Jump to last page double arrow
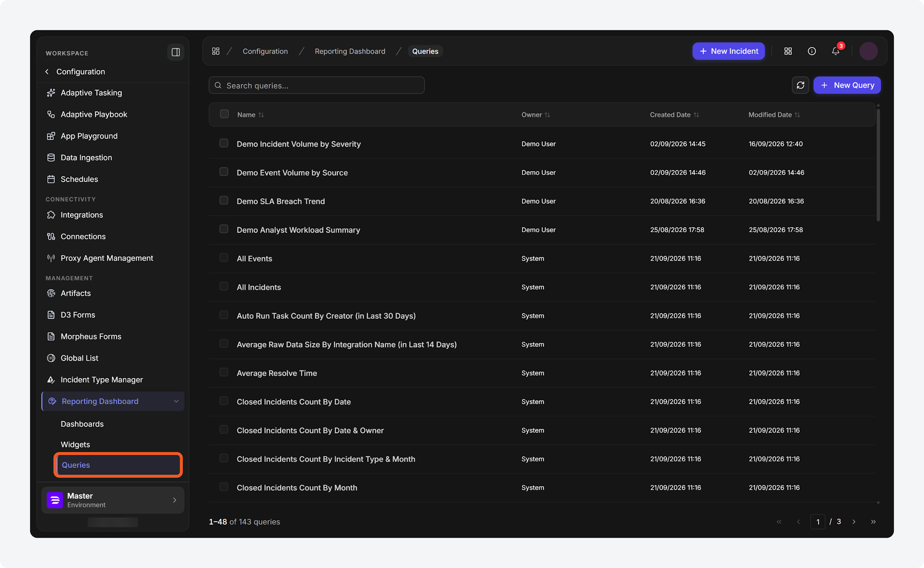This screenshot has width=924, height=568. click(x=873, y=521)
